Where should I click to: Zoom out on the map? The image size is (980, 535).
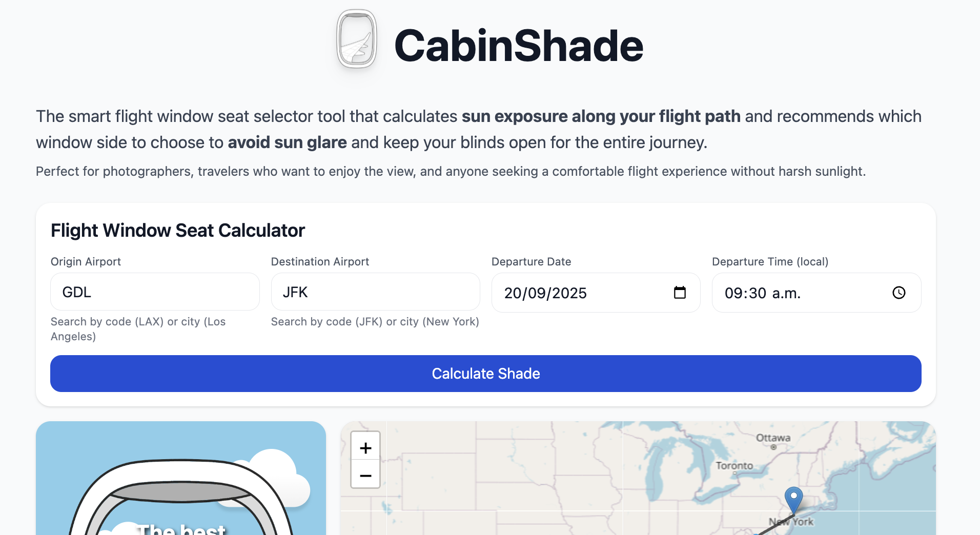click(x=365, y=476)
